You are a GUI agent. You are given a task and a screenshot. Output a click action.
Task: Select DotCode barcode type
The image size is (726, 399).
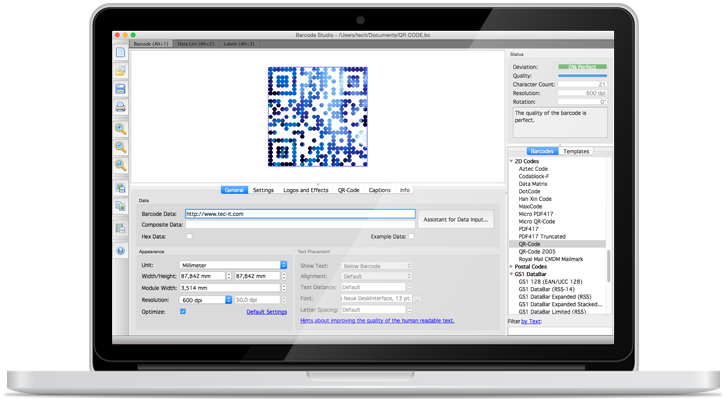click(x=529, y=191)
